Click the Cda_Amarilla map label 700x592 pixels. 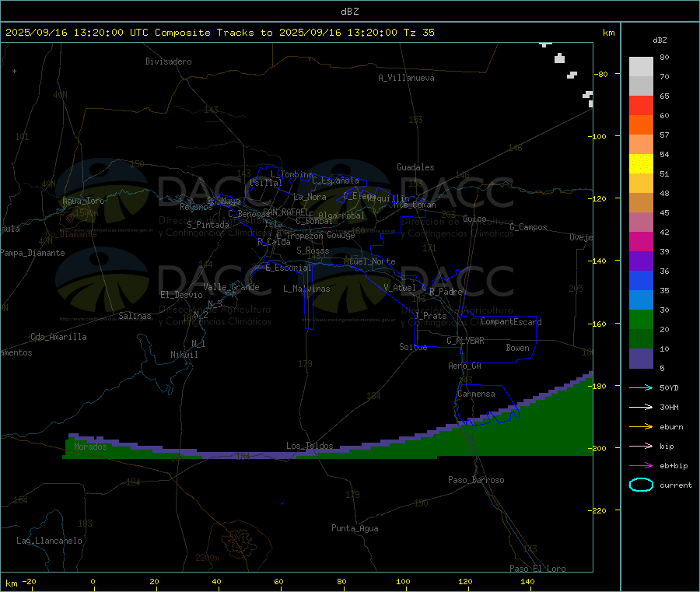(58, 337)
